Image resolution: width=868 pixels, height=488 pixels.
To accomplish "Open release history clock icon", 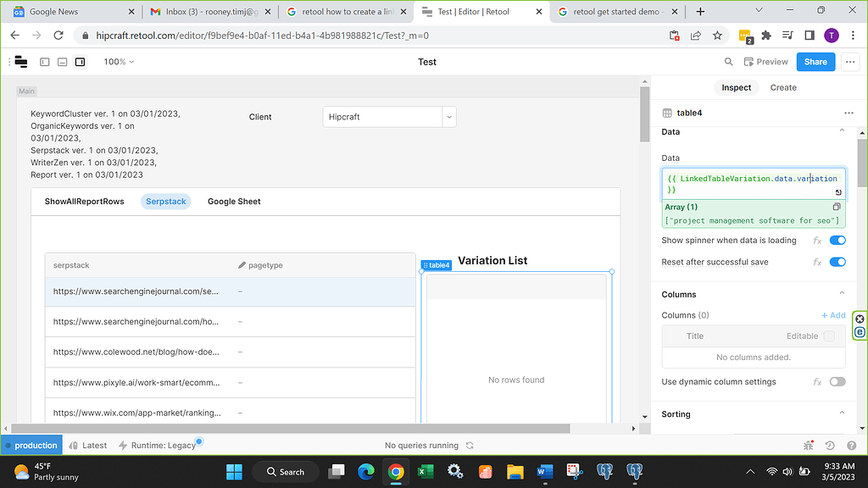I will 828,446.
